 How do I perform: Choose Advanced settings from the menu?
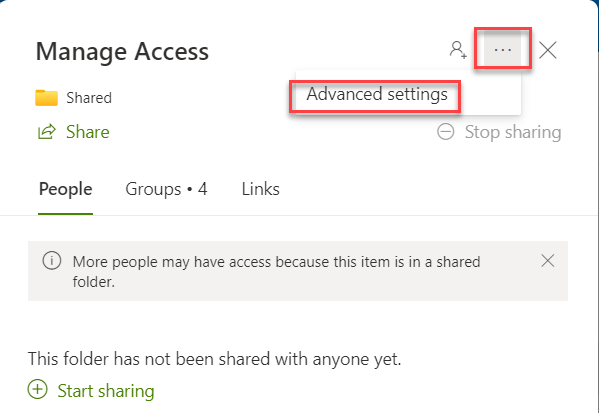click(377, 94)
